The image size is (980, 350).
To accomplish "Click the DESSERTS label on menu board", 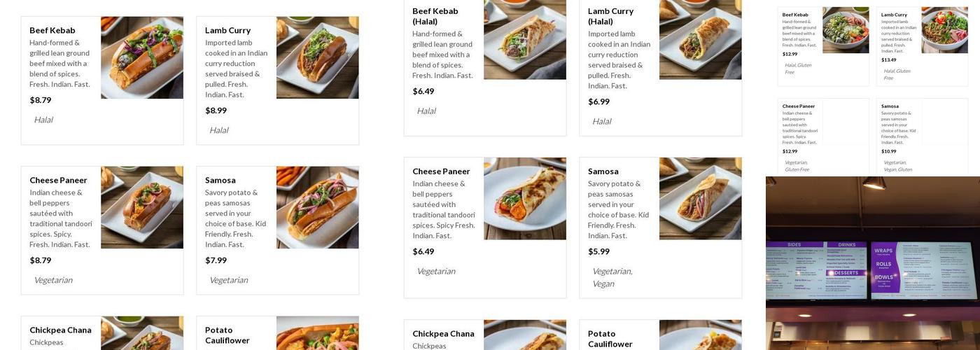I will pos(846,273).
